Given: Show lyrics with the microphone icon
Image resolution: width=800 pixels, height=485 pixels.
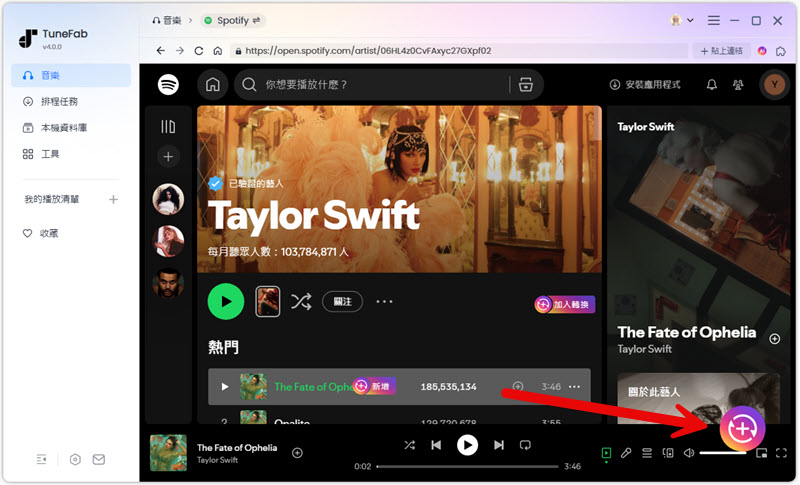Looking at the screenshot, I should tap(626, 453).
